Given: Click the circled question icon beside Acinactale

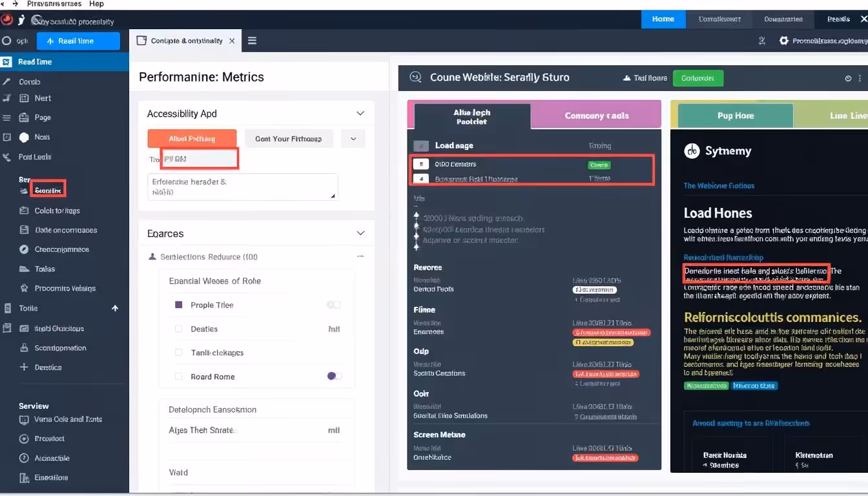Looking at the screenshot, I should [24, 458].
